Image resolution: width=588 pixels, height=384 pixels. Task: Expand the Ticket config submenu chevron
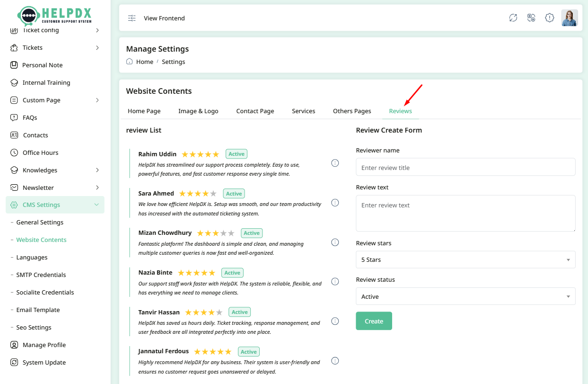pyautogui.click(x=97, y=30)
